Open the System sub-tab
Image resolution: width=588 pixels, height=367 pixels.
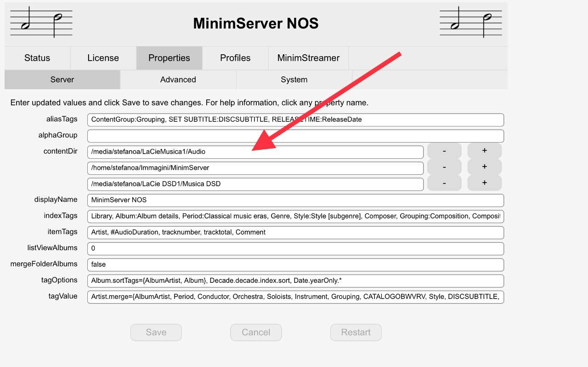click(x=294, y=80)
